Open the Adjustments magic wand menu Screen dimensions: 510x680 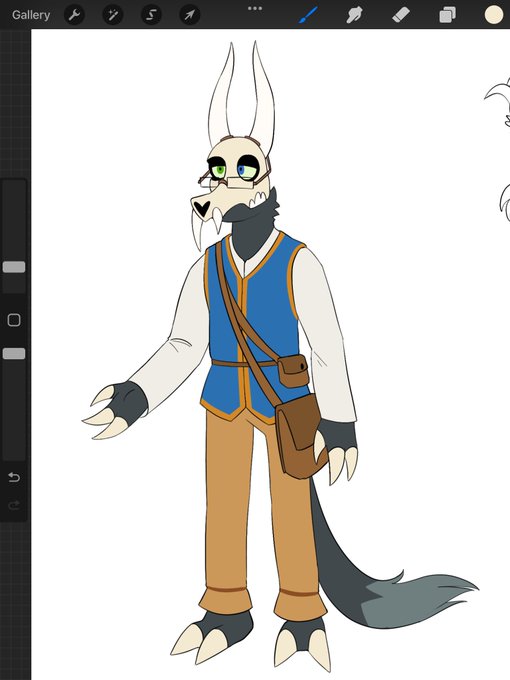113,15
